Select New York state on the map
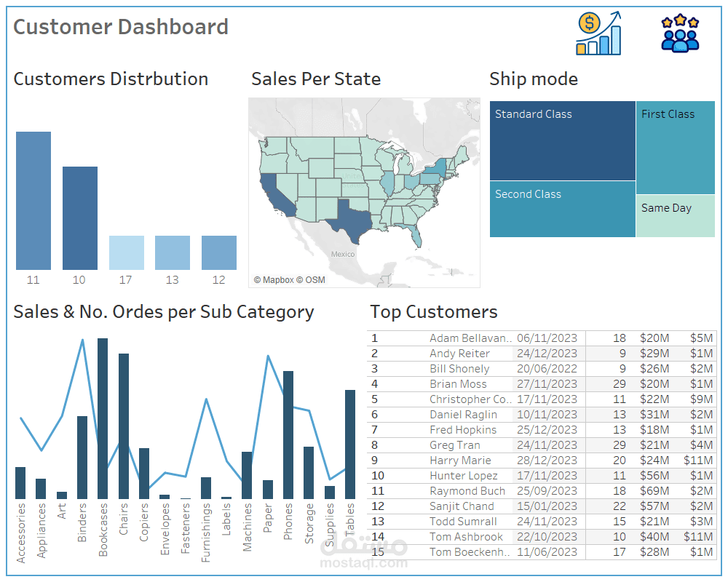This screenshot has height=582, width=728. (x=435, y=169)
